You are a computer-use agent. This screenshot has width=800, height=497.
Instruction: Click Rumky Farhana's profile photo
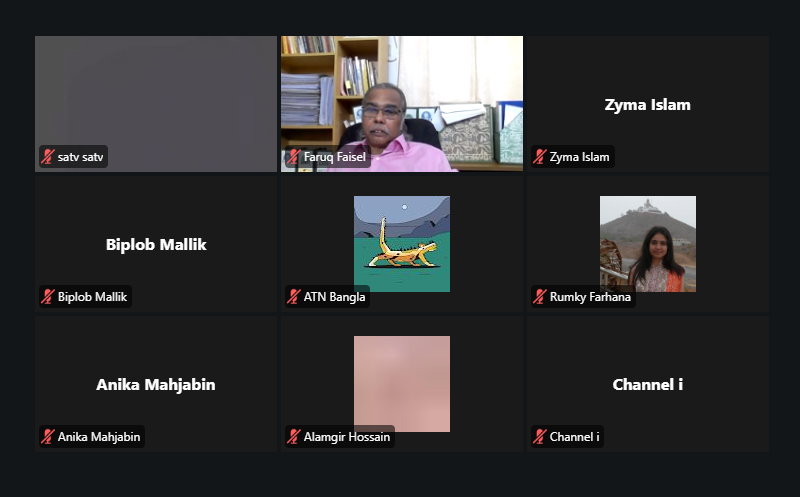(x=648, y=244)
